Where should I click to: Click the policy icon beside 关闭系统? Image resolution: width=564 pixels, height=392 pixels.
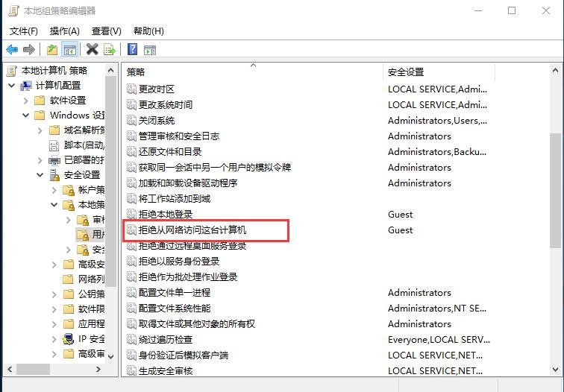click(x=131, y=120)
